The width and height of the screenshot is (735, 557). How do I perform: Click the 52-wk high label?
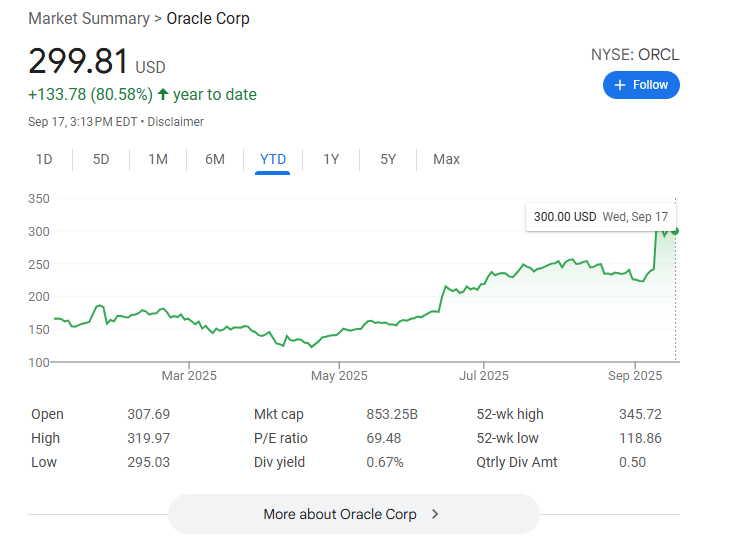coord(510,414)
